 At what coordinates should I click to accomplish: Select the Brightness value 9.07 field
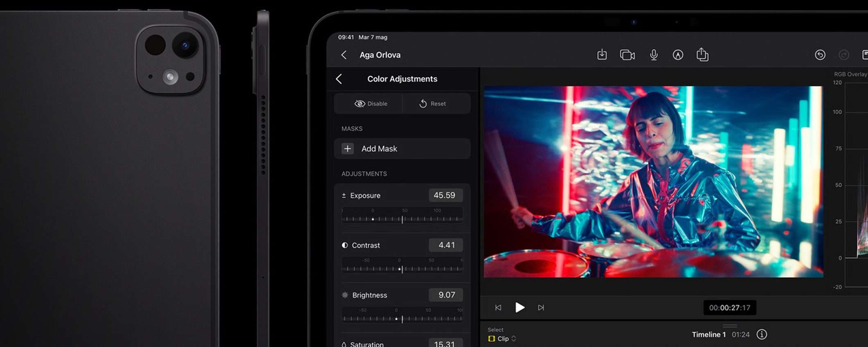(446, 295)
